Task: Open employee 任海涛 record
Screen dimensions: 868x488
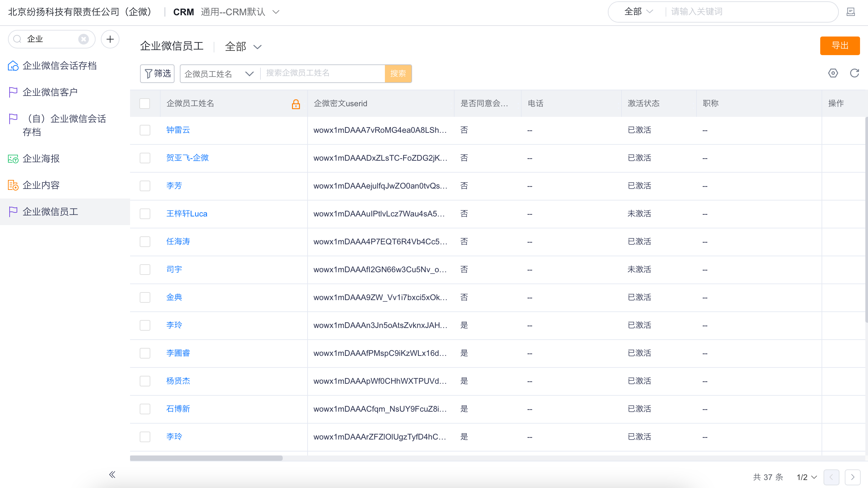Action: [178, 241]
